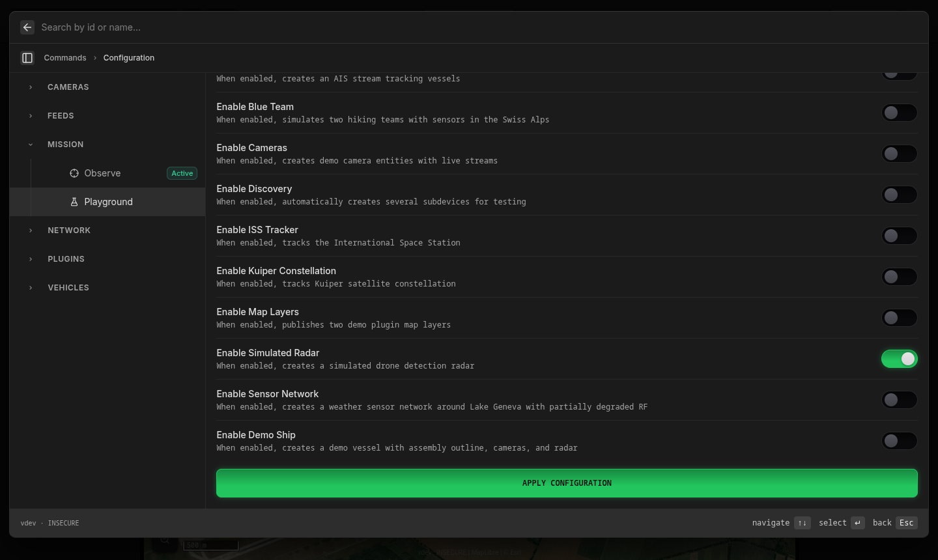Expand the VEHICLES section chevron
The image size is (938, 560).
point(31,288)
